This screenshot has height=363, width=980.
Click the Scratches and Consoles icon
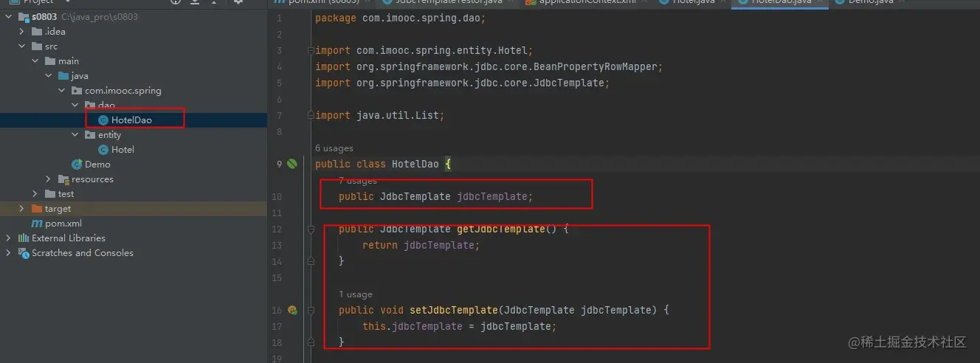click(x=24, y=253)
